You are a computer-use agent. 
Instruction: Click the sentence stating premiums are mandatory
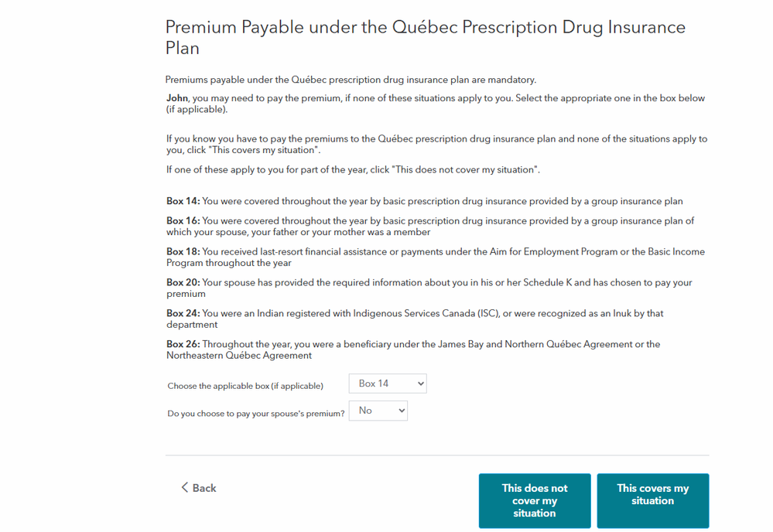[x=351, y=80]
